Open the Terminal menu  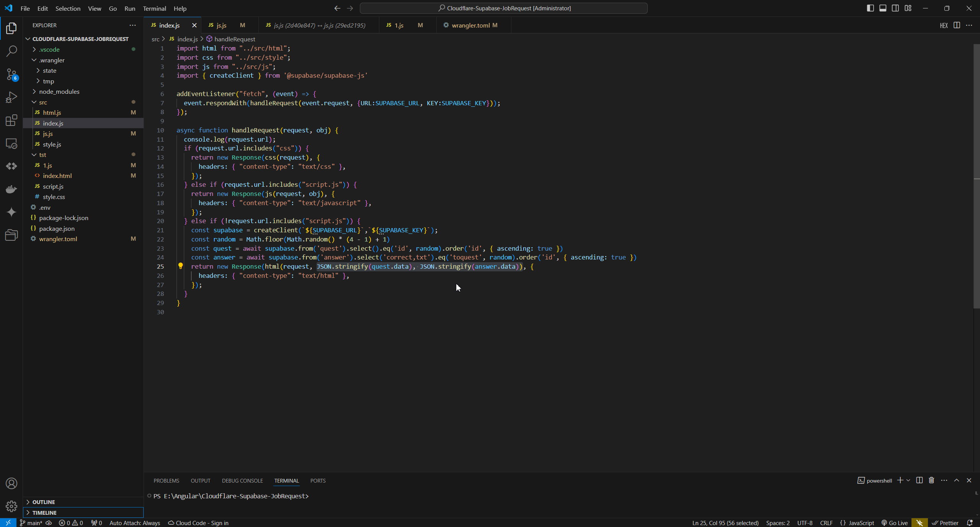154,8
